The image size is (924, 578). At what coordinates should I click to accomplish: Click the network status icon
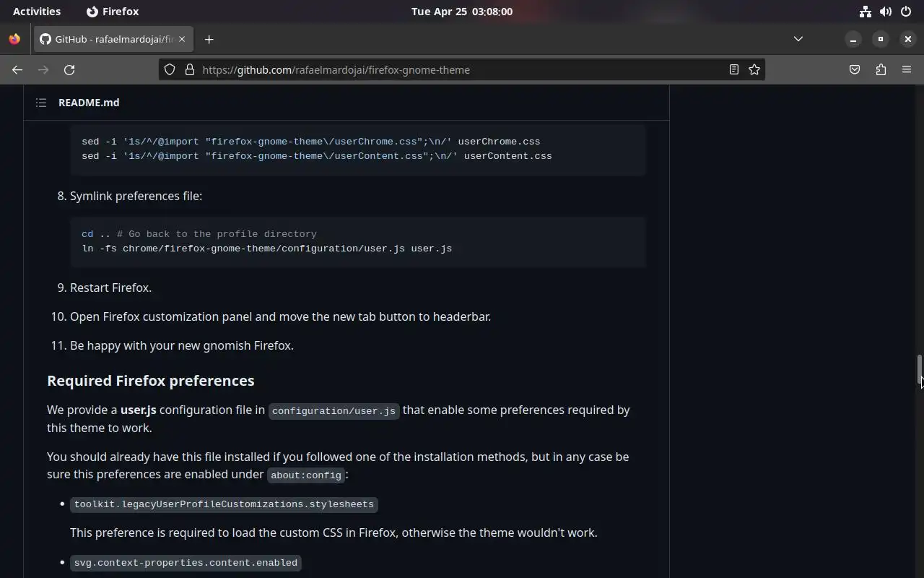coord(865,12)
